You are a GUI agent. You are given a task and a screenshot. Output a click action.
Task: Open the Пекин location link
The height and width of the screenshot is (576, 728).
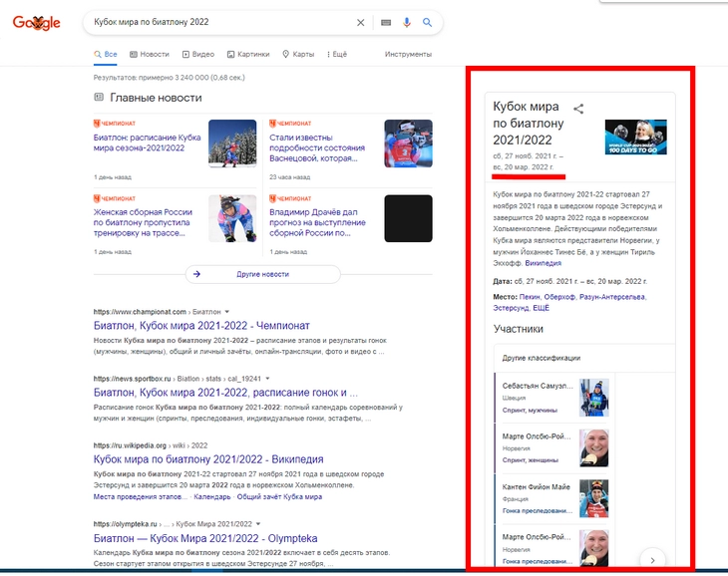(530, 297)
